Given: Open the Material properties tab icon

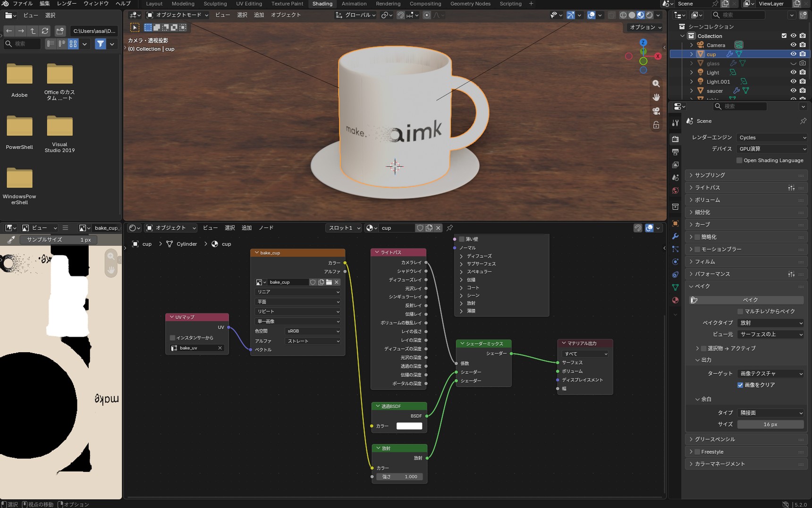Looking at the screenshot, I should point(675,300).
